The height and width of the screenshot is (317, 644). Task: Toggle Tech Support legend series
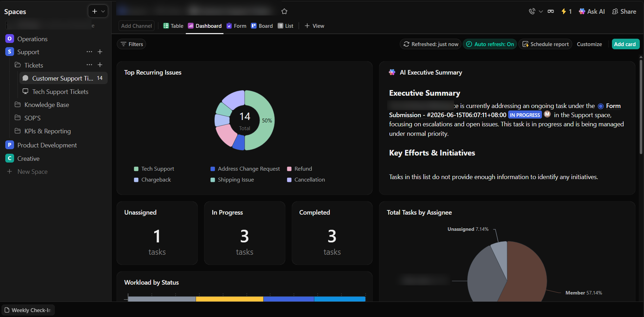point(154,169)
